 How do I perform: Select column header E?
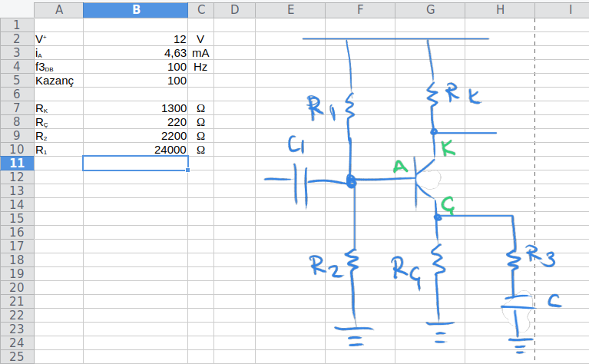point(290,10)
